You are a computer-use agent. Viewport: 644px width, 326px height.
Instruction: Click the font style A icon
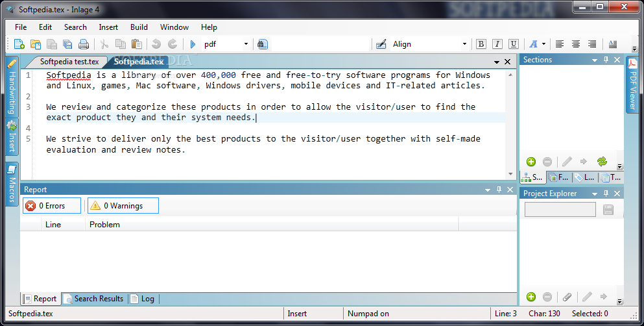[534, 44]
